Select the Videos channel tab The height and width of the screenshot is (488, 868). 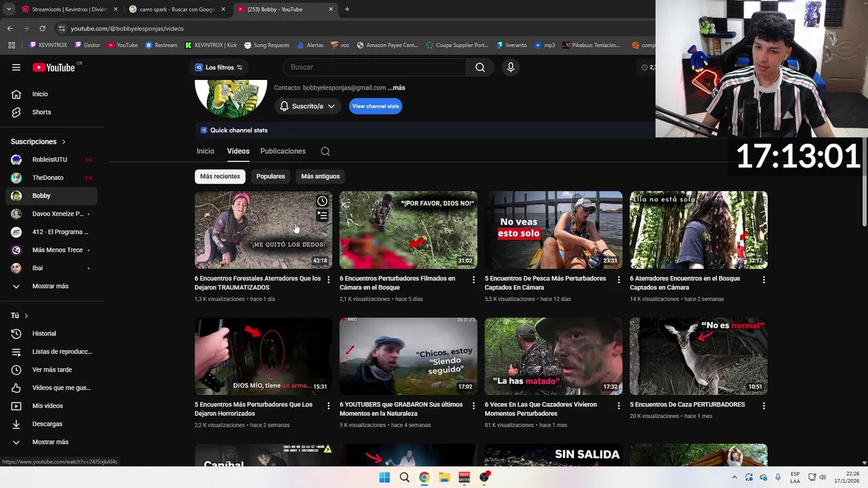tap(238, 151)
